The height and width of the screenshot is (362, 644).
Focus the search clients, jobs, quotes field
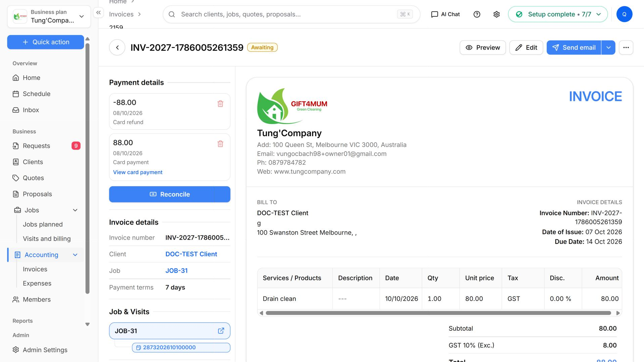point(291,14)
